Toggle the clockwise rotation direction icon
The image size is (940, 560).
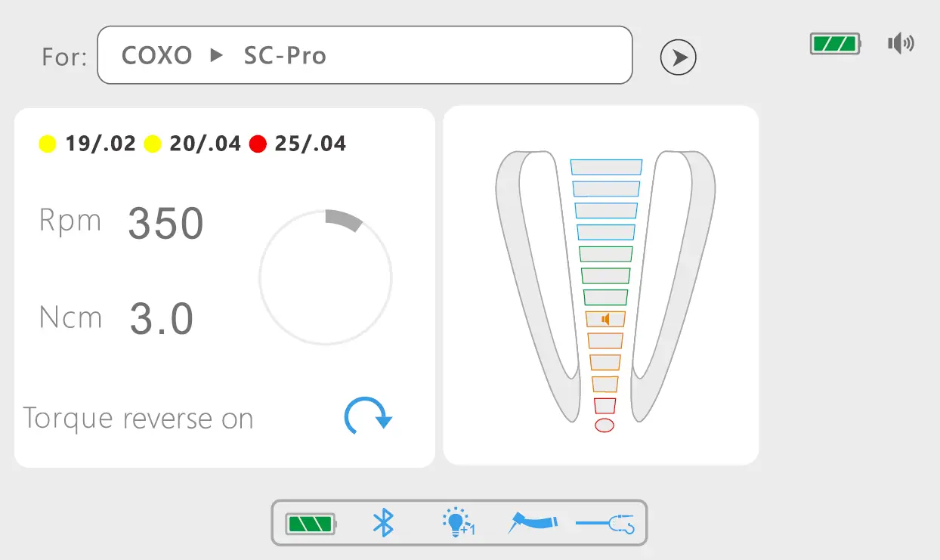coord(368,416)
